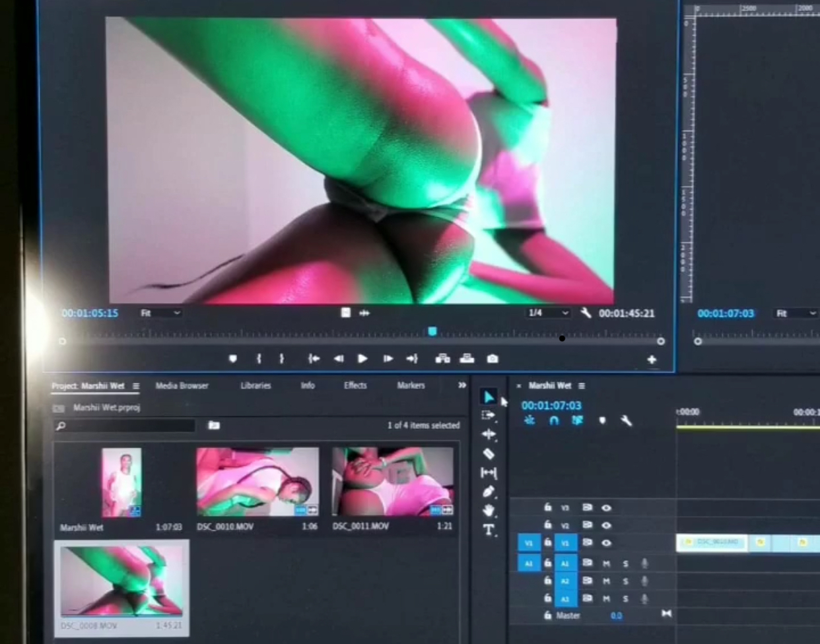
Task: Switch to the Effects tab
Action: click(355, 385)
